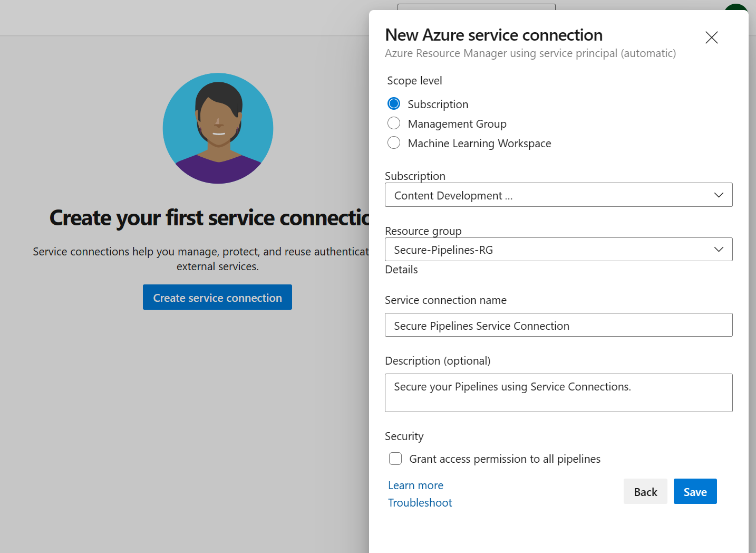Viewport: 756px width, 553px height.
Task: Open the Troubleshoot link
Action: (420, 502)
